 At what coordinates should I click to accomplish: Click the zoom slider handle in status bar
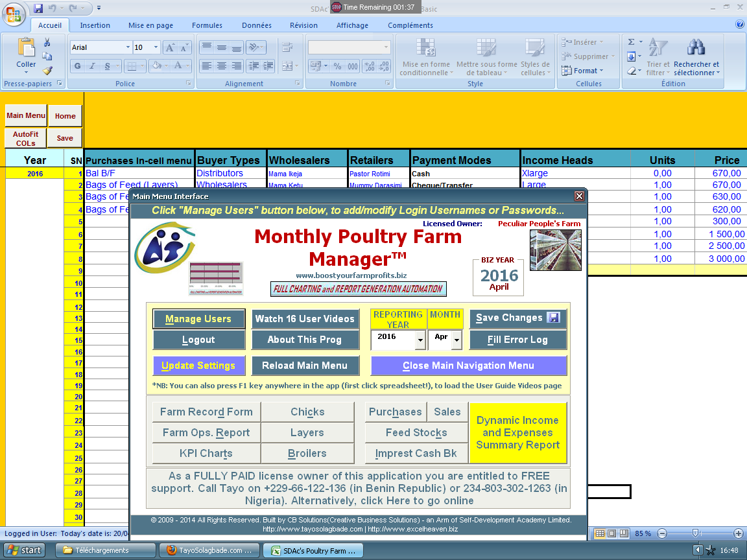pos(695,533)
